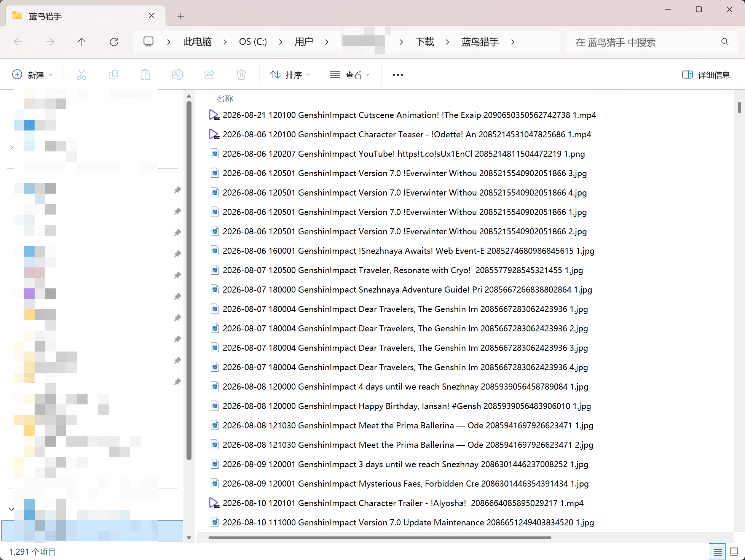The width and height of the screenshot is (745, 560).
Task: Click the horizontal scrollbar of the file list
Action: 380,538
